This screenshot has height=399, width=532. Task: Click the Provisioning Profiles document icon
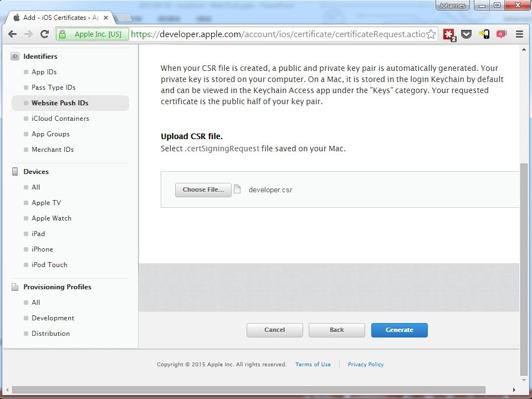tap(15, 287)
